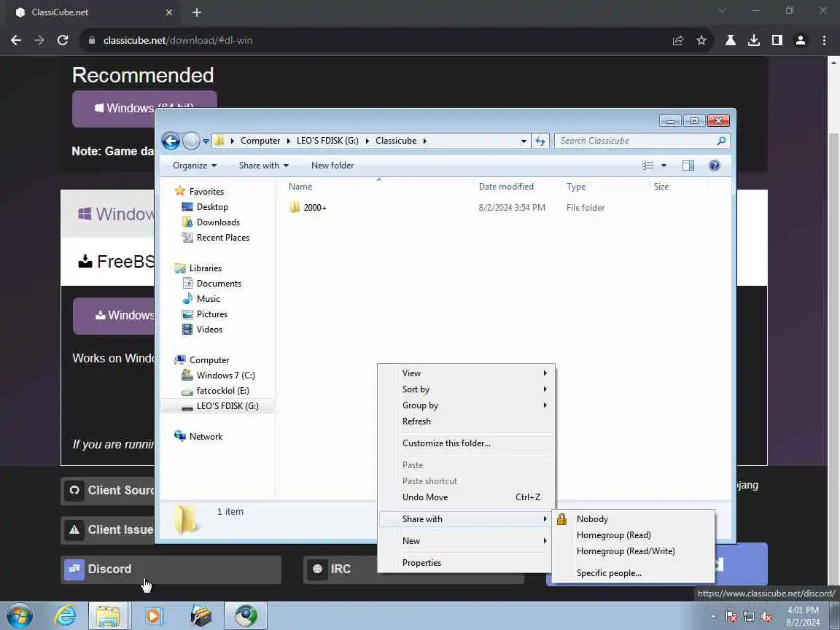The height and width of the screenshot is (630, 840).
Task: Open Network in the navigation pane
Action: tap(206, 437)
